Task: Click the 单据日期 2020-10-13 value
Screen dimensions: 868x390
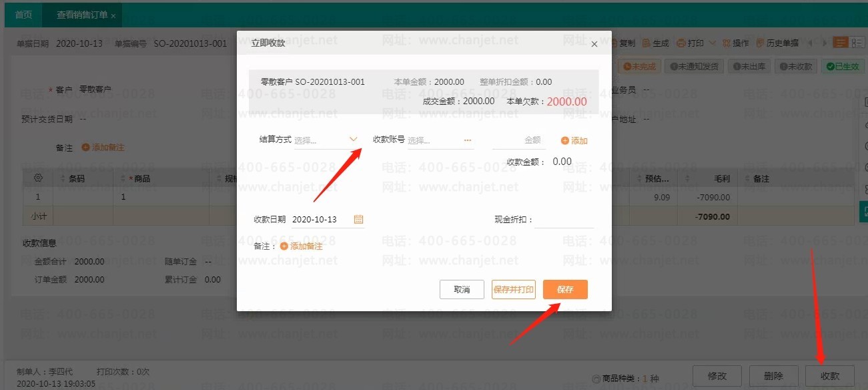Action: coord(79,43)
